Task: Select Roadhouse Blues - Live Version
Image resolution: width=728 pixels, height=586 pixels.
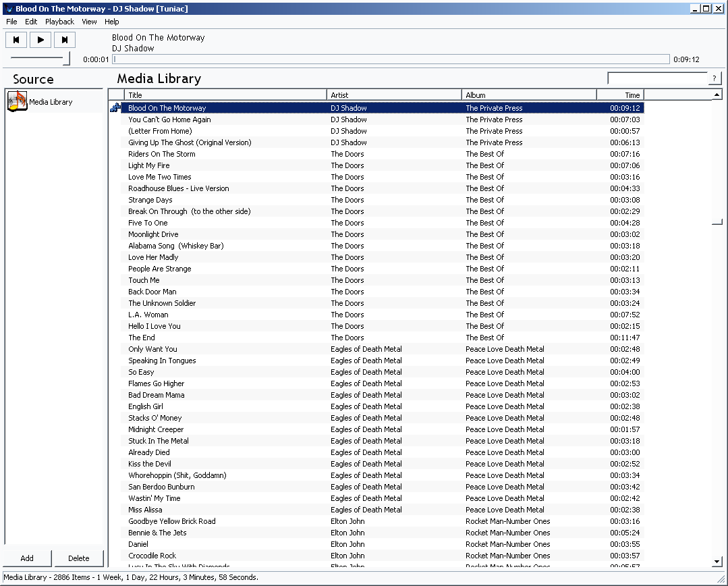Action: click(x=383, y=188)
